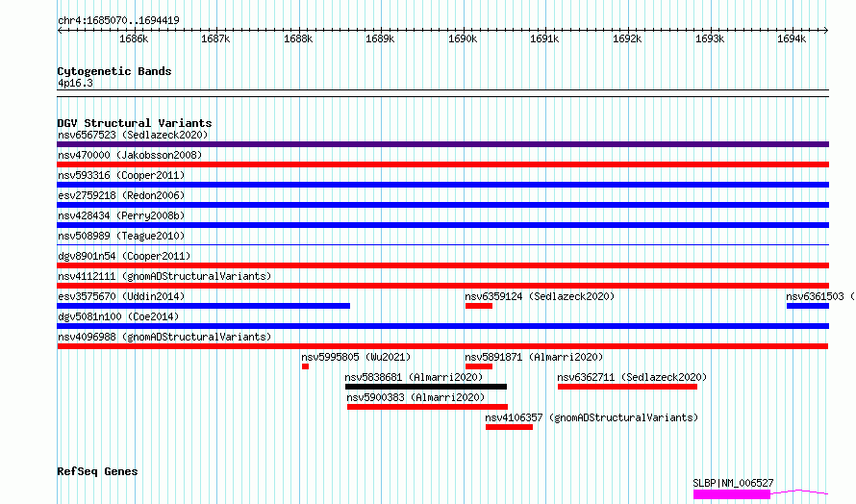
Task: Click nsv6359124 (Sedlazeck2020) label
Action: click(540, 296)
